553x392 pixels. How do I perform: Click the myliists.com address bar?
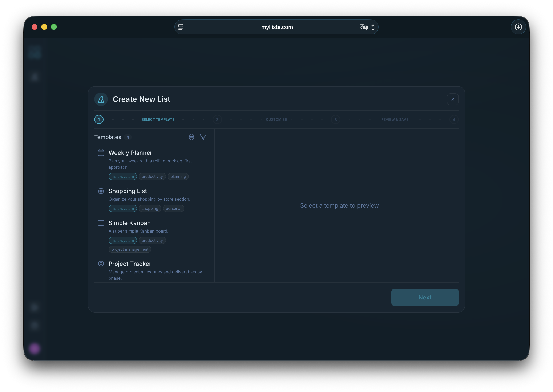pos(277,27)
